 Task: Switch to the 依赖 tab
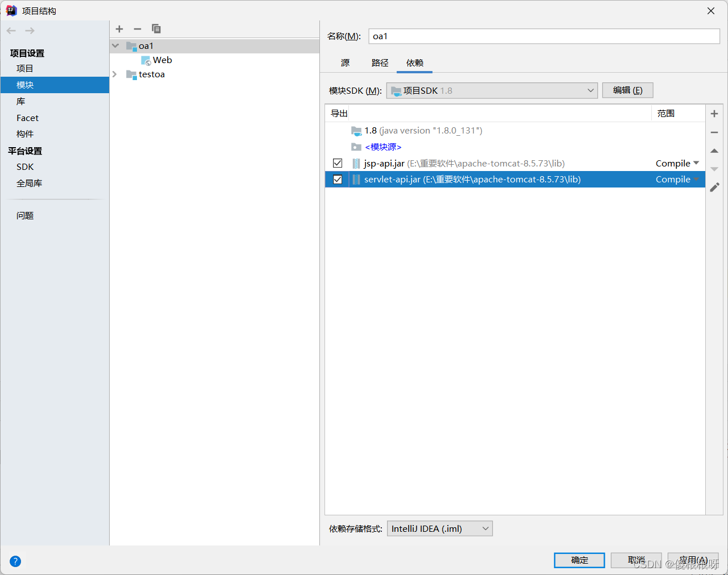pos(415,63)
